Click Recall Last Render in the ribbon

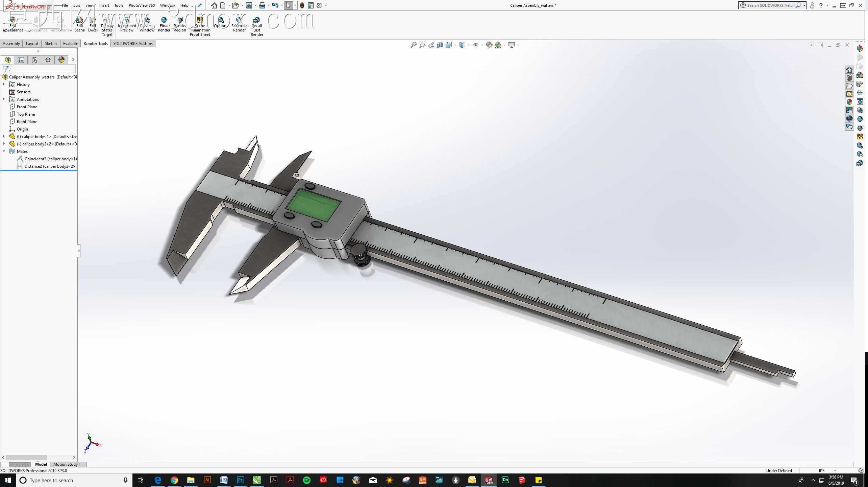[x=257, y=26]
